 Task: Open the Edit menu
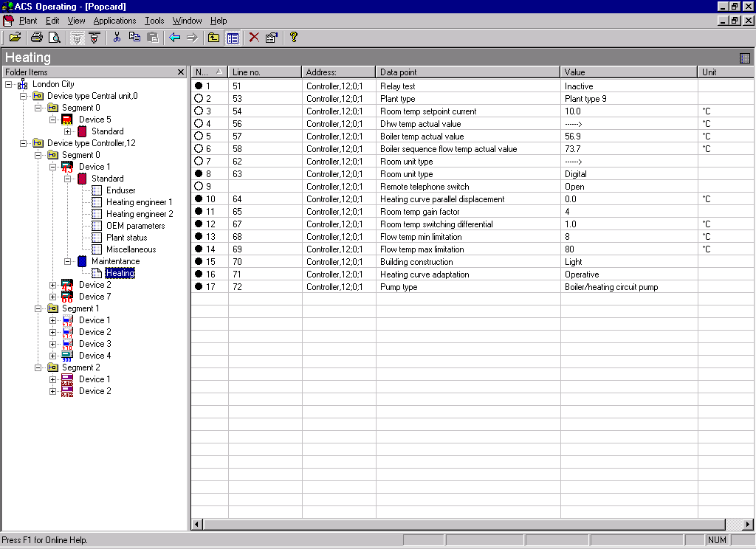pyautogui.click(x=52, y=21)
